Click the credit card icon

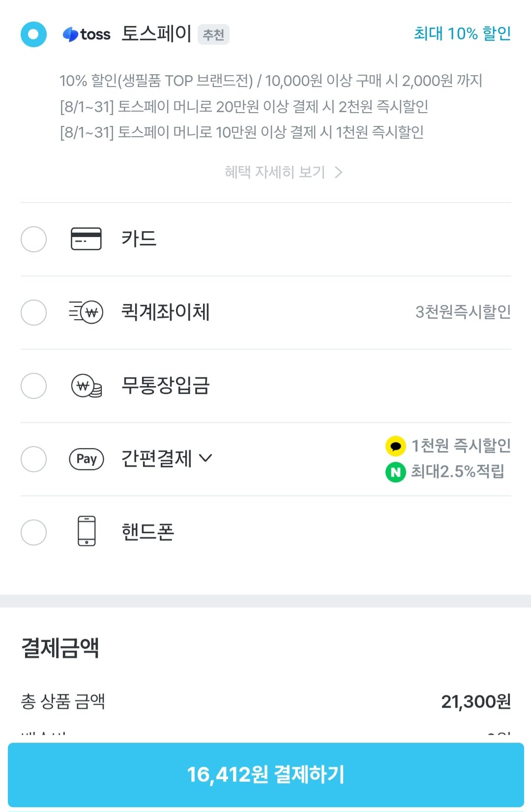(86, 239)
